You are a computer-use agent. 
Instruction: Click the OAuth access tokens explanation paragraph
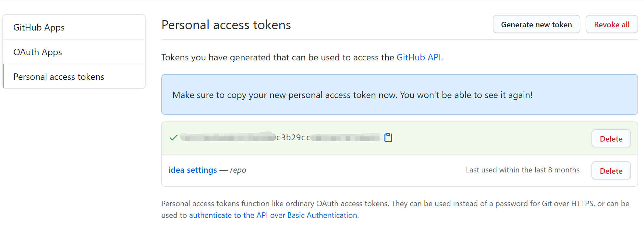click(395, 209)
